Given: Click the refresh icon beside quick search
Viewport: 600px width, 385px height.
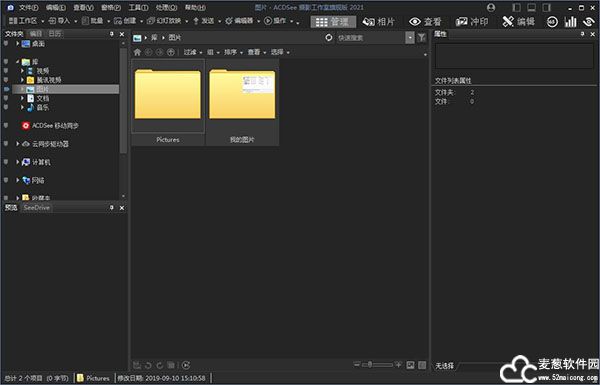Looking at the screenshot, I should click(329, 38).
